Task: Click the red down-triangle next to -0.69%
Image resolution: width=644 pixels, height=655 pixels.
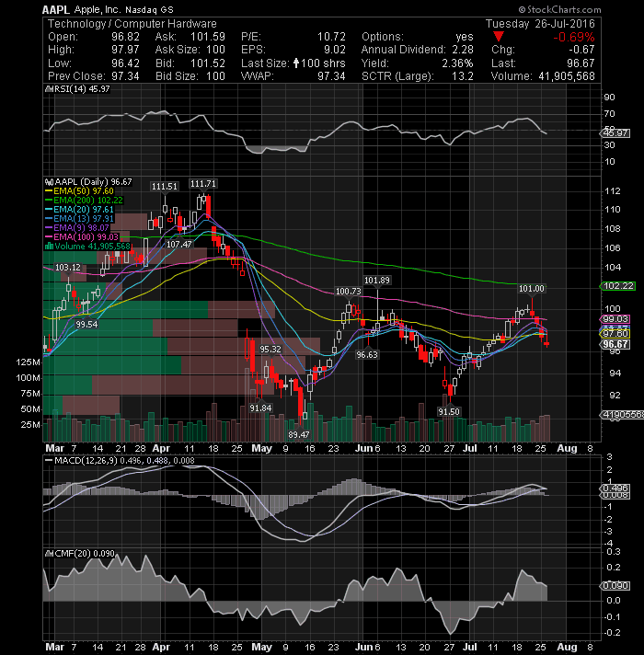Action: [499, 37]
